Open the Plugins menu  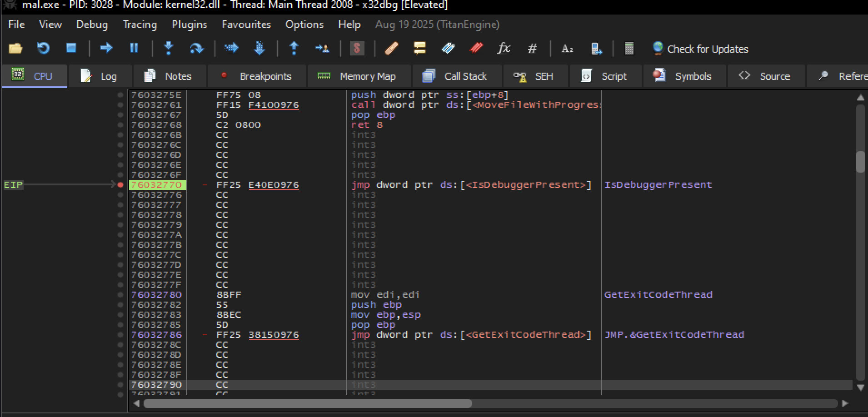[190, 25]
